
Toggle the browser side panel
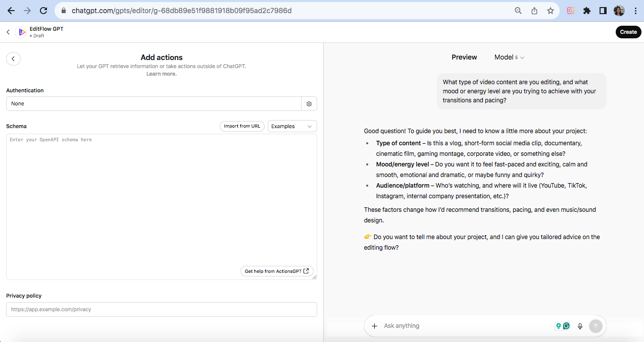coord(603,11)
